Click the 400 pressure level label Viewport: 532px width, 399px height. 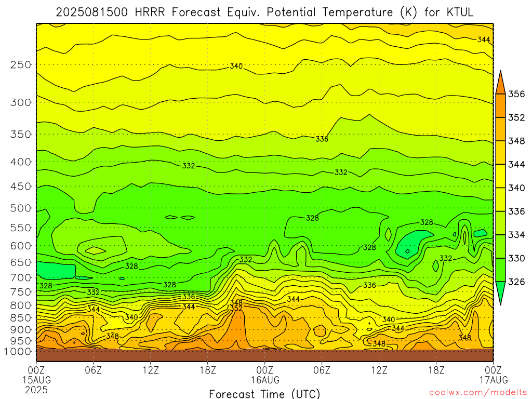point(21,162)
